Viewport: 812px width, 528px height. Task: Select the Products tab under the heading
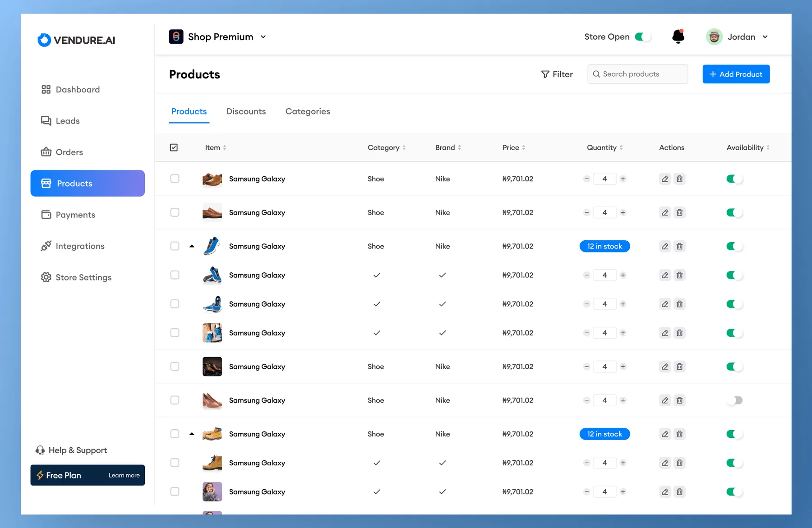coord(189,111)
